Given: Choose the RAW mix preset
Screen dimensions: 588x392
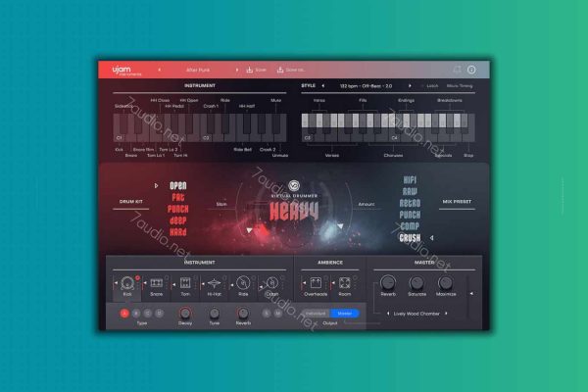Looking at the screenshot, I should (x=410, y=192).
